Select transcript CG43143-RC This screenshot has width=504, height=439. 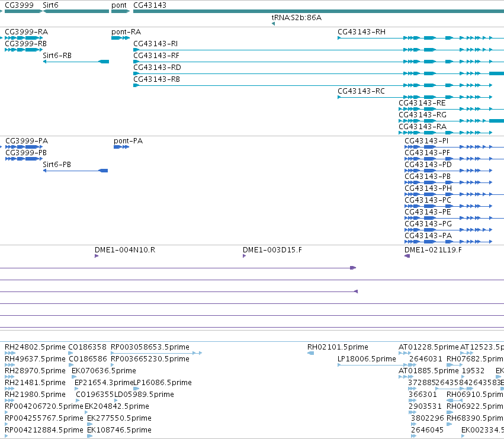click(x=361, y=91)
